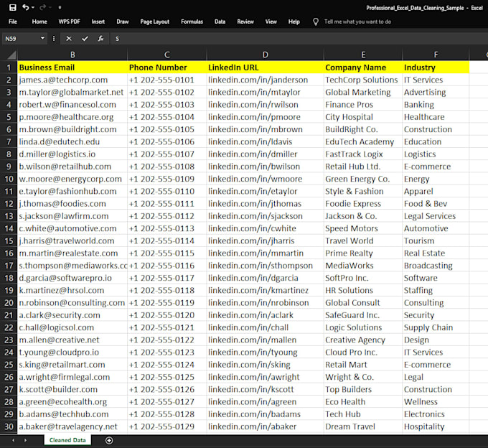Select cell james.a@techcorp.com
The height and width of the screenshot is (448, 488).
(x=72, y=80)
